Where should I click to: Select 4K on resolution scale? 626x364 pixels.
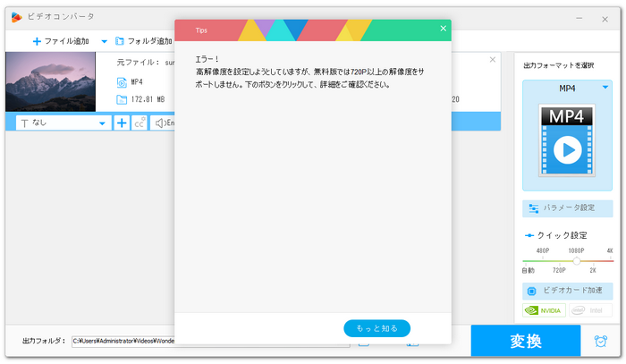coord(610,250)
